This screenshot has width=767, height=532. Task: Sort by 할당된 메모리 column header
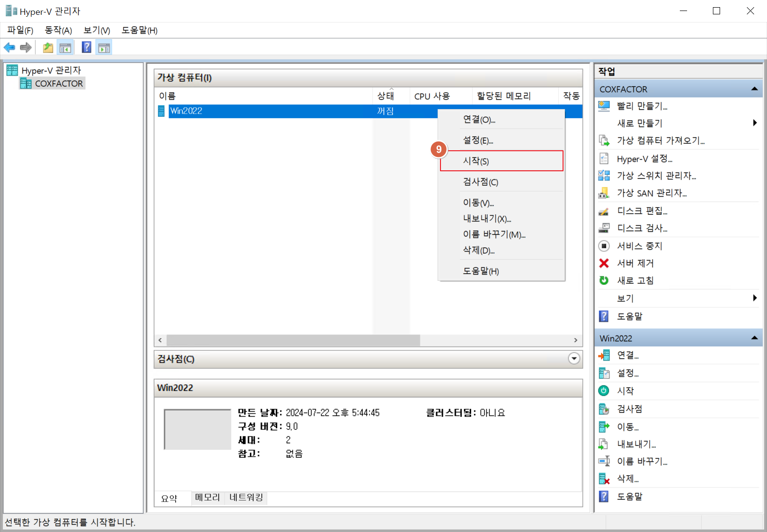pos(515,96)
